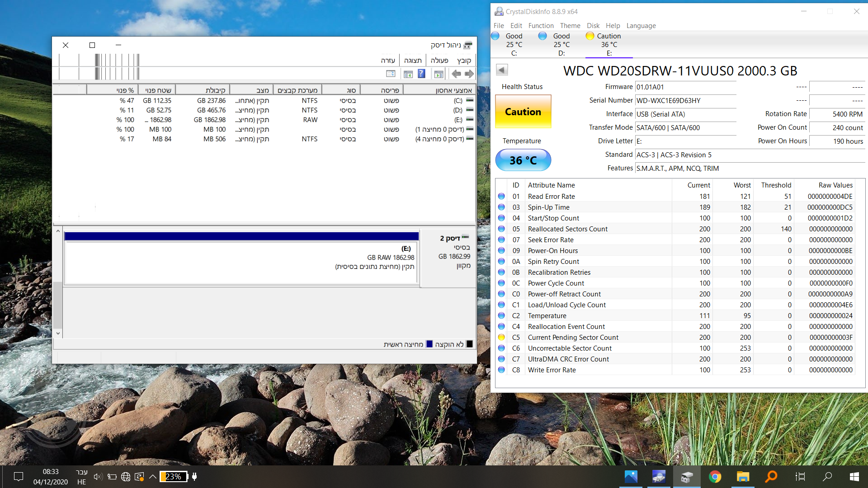Click the 36 °C temperature button
This screenshot has height=488, width=868.
[x=523, y=160]
